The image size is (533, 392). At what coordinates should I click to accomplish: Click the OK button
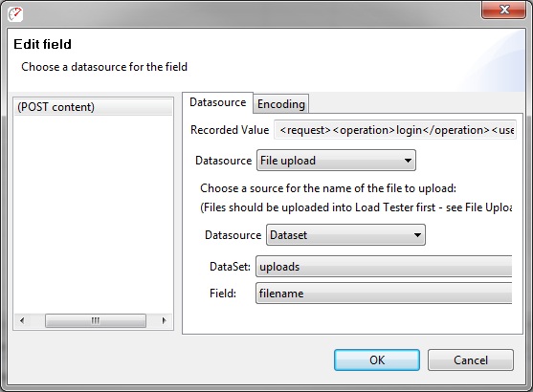coord(377,360)
